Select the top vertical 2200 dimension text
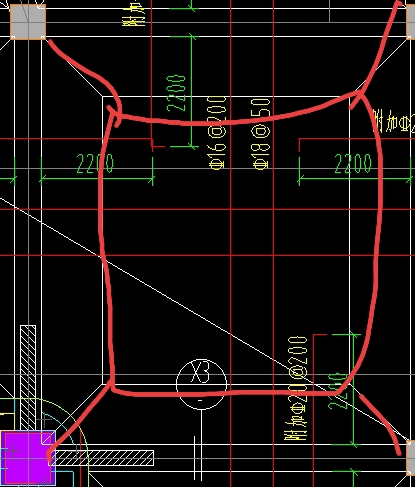Viewport: 415px width, 487px height. (x=176, y=93)
